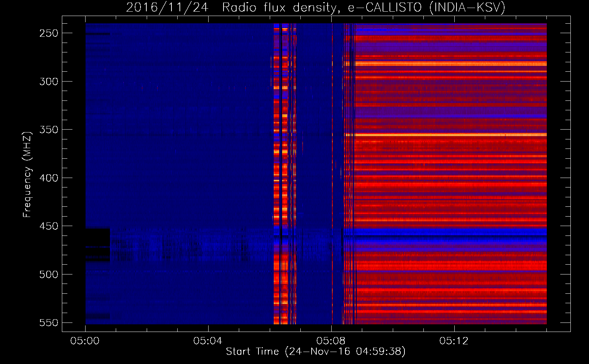Click the 350 frequency tick label
589x364 pixels.
click(x=49, y=130)
